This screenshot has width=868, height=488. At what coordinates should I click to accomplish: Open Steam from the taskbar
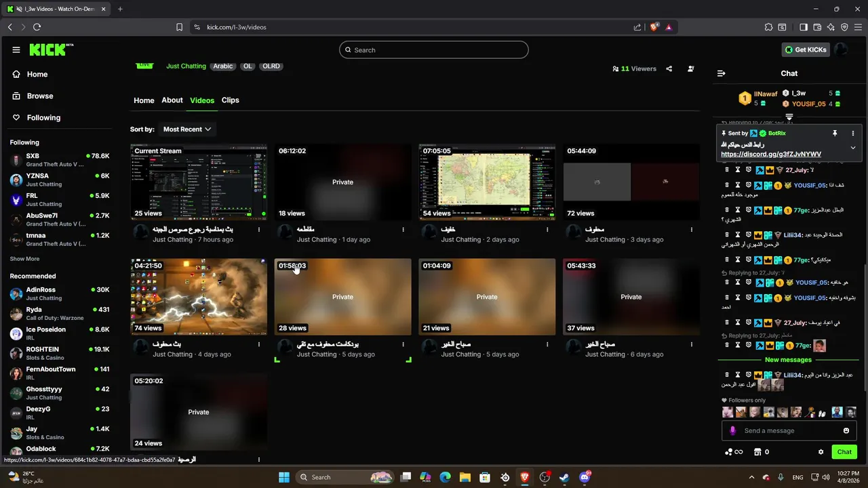tap(564, 477)
